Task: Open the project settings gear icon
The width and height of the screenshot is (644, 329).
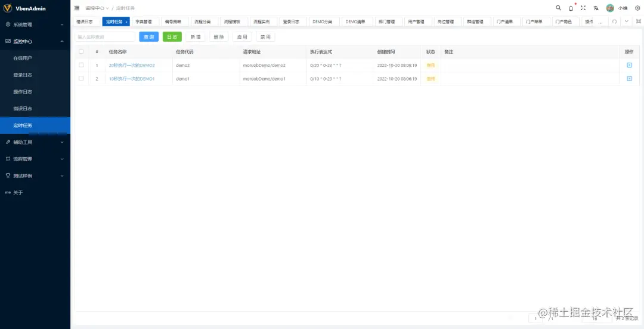Action: pyautogui.click(x=637, y=8)
